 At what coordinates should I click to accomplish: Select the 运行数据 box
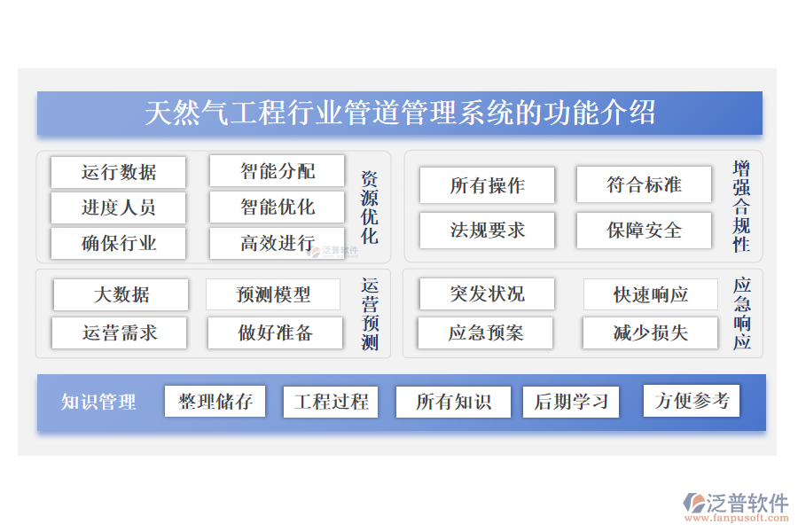118,171
